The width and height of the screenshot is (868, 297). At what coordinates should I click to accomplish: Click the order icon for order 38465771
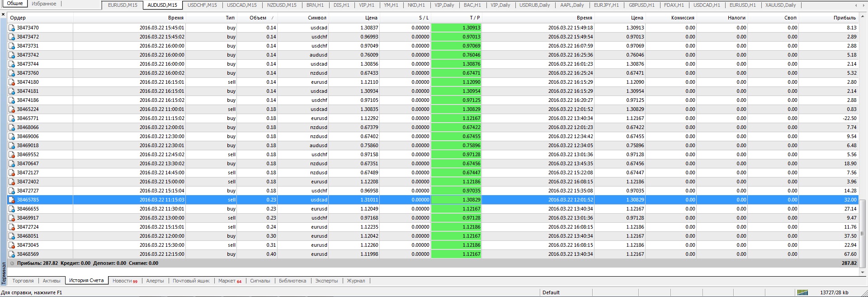(x=12, y=118)
